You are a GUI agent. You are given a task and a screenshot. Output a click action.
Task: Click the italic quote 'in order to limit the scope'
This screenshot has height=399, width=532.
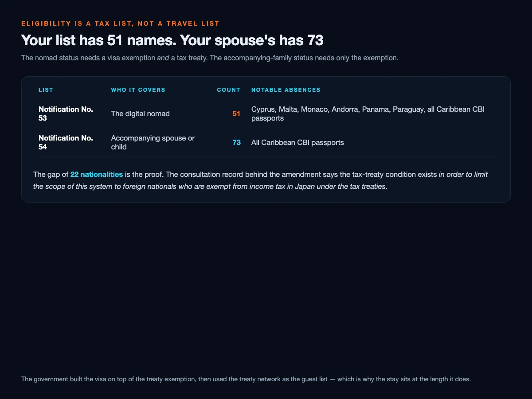(260, 180)
